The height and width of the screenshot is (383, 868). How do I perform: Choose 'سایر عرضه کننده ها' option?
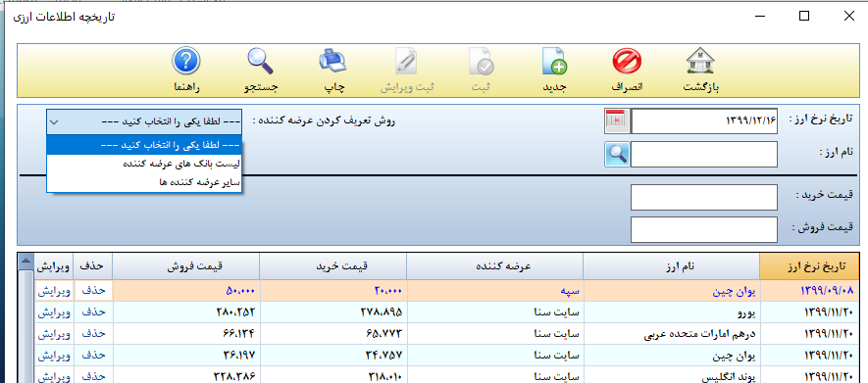(x=144, y=183)
